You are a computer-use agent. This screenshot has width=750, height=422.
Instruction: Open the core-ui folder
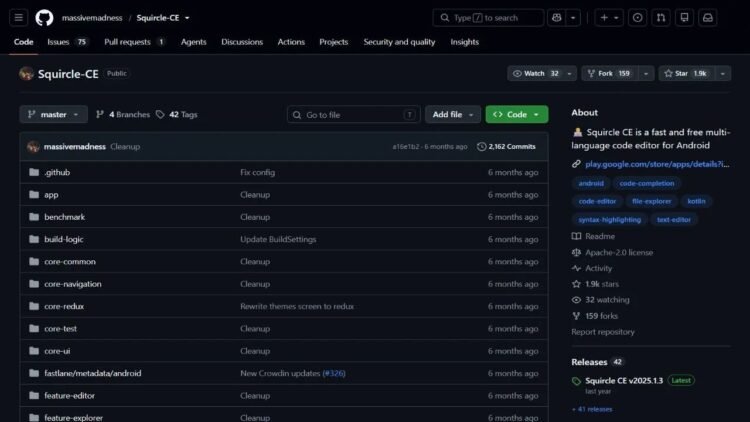(57, 351)
